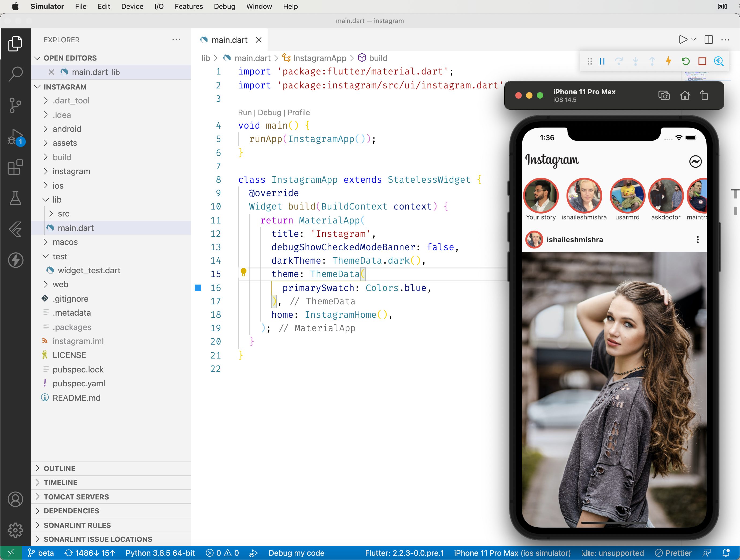Screen dimensions: 740x560
Task: Open the Testing flask view
Action: [15, 198]
